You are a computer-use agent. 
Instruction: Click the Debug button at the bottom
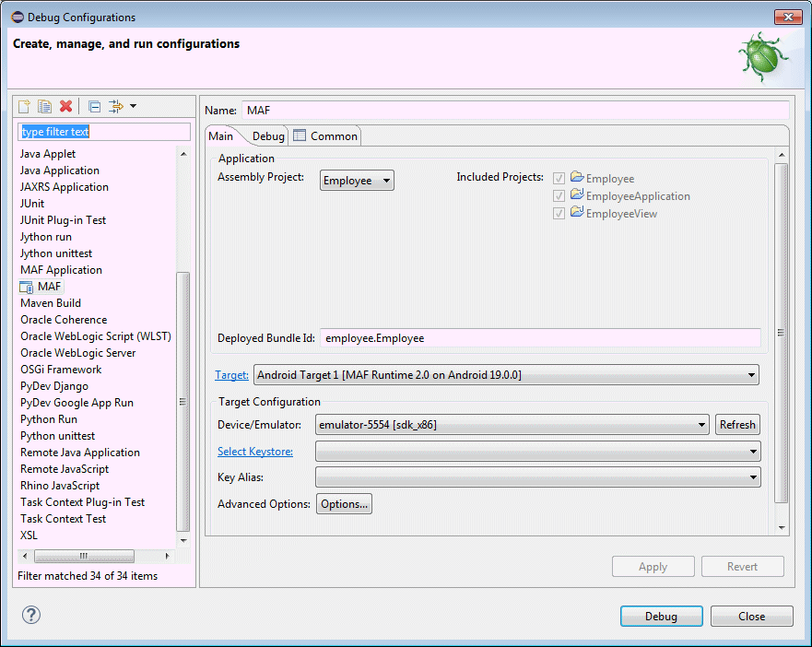click(661, 617)
